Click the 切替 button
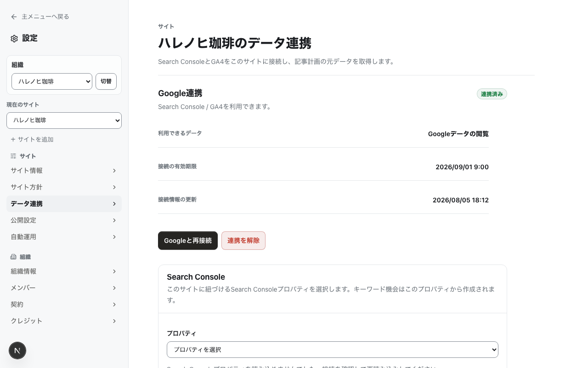This screenshot has width=588, height=368. (106, 81)
